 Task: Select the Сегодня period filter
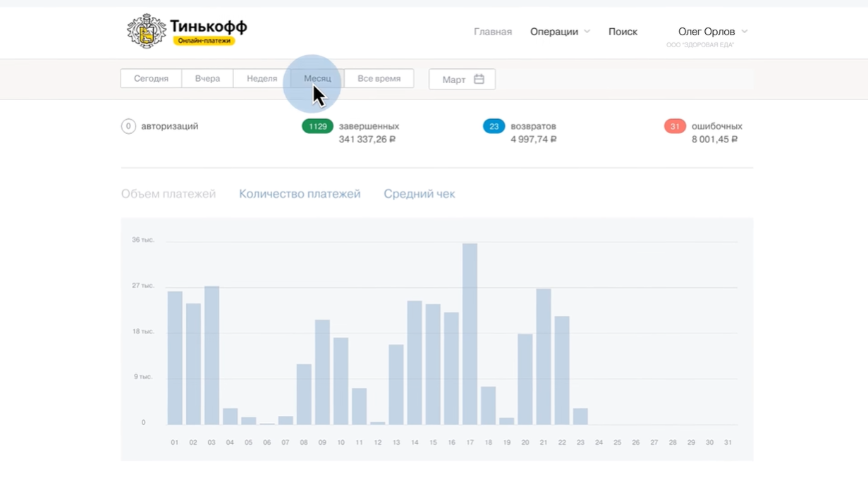151,78
